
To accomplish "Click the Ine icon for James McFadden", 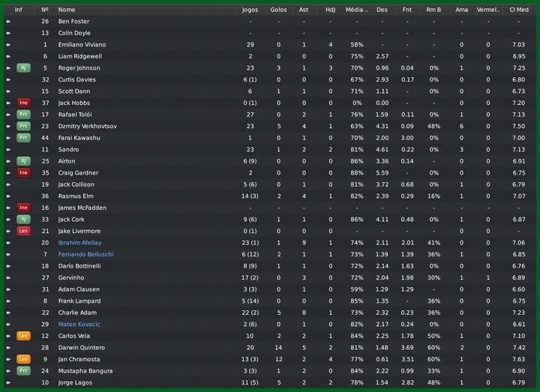I will click(23, 208).
